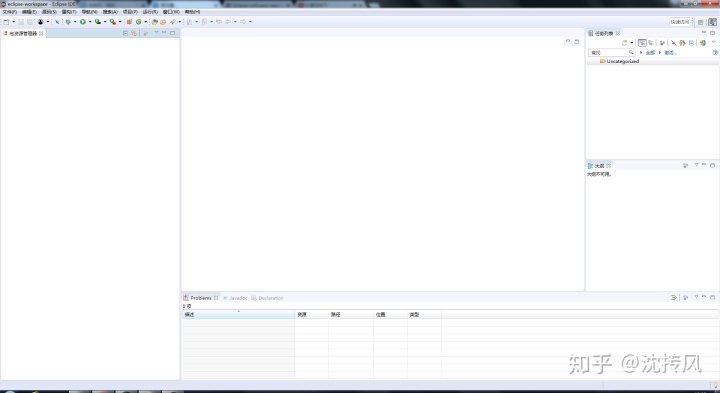Screen dimensions: 720x393
Task: Click the 路径 column header in Problems
Action: (x=351, y=314)
